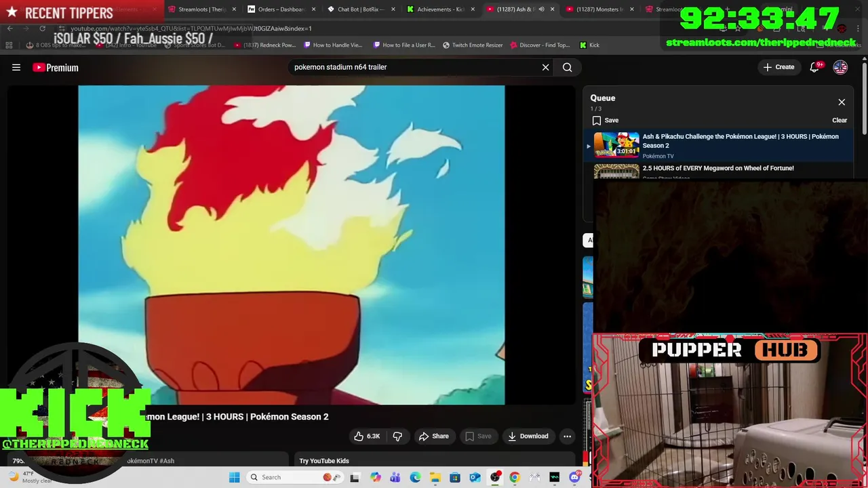Screen dimensions: 868x488
Task: Open Discover - Find Top... bookmark
Action: (540, 45)
